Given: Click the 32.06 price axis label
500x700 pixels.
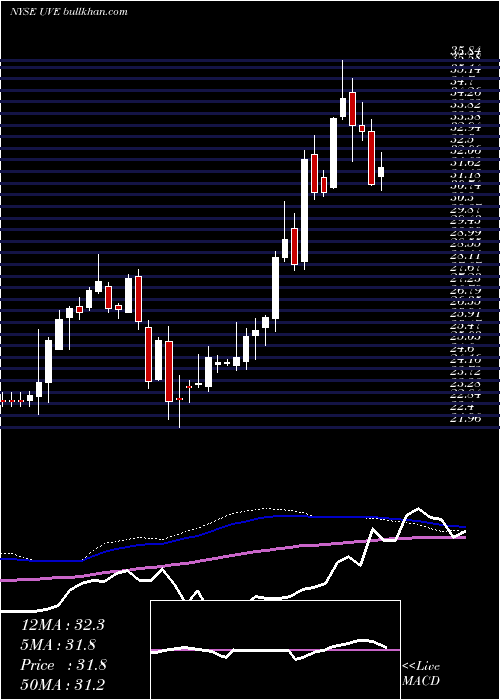Looking at the screenshot, I should pos(466,151).
